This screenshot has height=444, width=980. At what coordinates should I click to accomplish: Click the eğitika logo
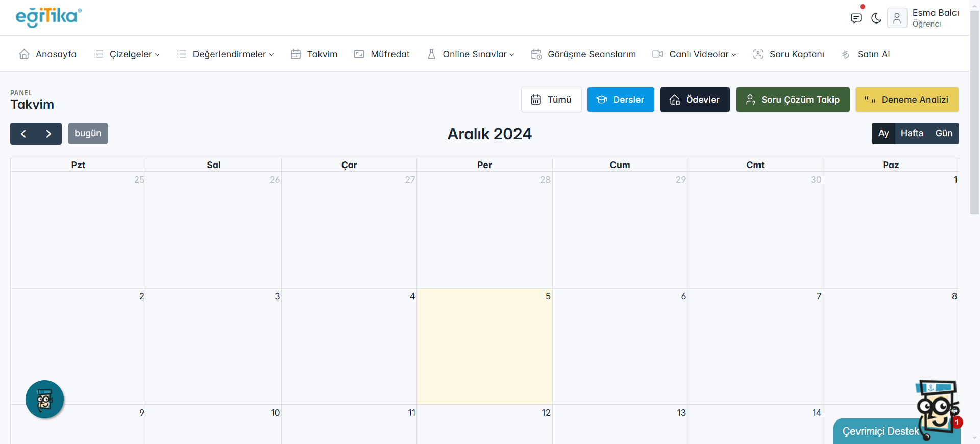[48, 17]
